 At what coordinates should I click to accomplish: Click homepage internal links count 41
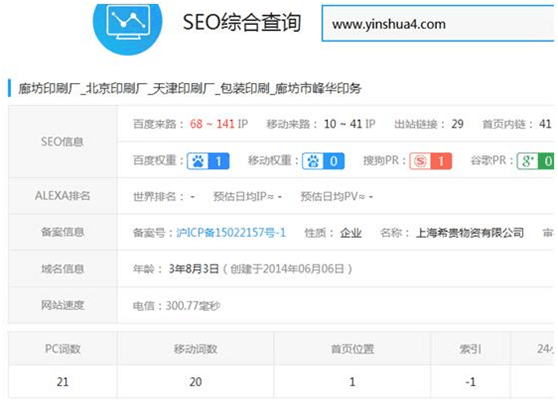point(545,124)
